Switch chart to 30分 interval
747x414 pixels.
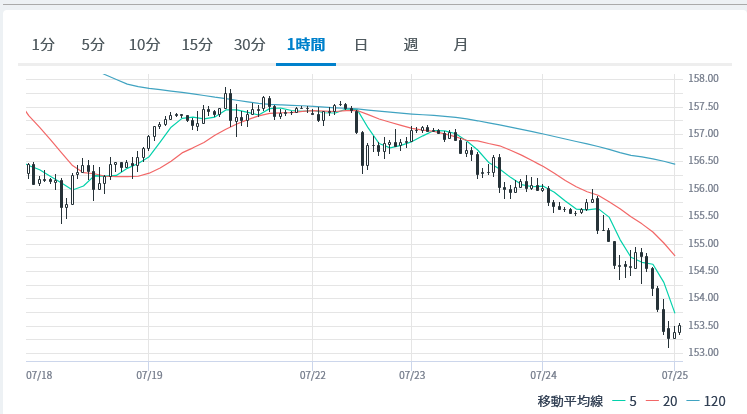tap(249, 45)
